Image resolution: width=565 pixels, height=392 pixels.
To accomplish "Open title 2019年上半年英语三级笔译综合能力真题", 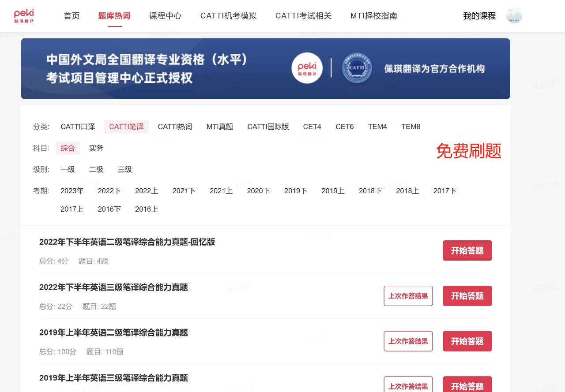I will click(113, 378).
